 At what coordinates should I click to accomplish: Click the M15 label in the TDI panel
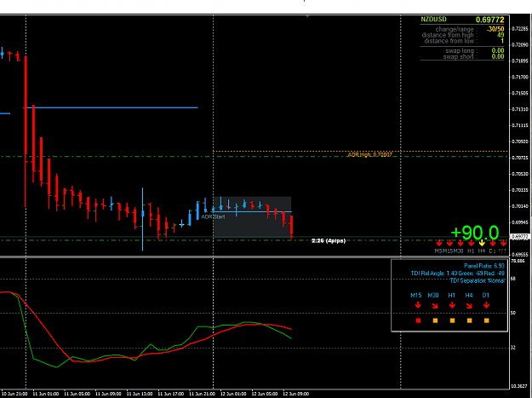[x=416, y=296]
